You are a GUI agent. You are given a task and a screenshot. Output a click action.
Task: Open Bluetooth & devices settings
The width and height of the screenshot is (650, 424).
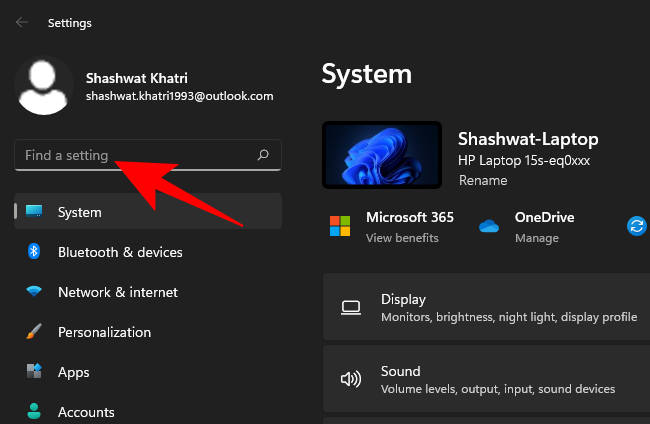(120, 252)
